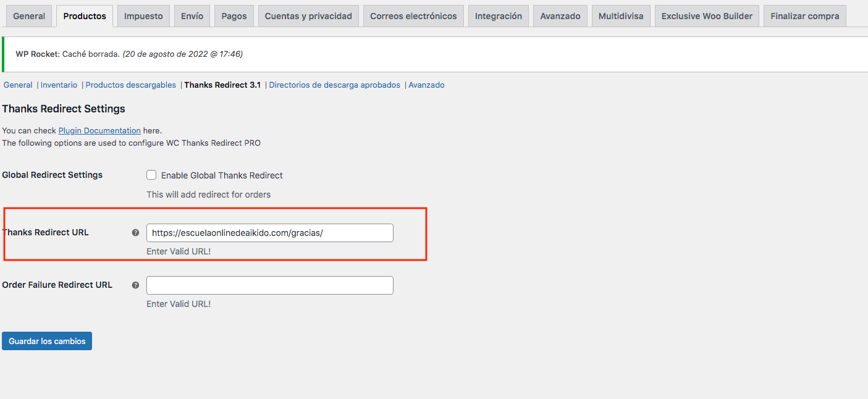Open the Integración tab
Viewport: 868px width, 399px height.
(499, 16)
